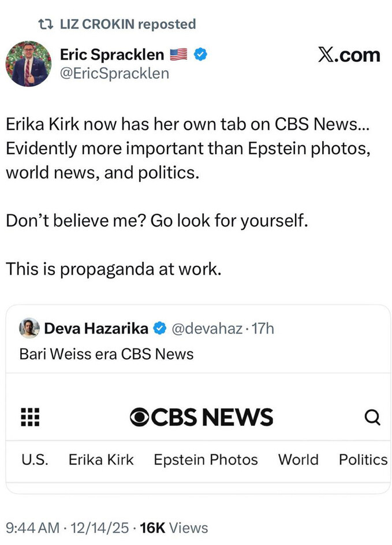Open the @EricSpracklen handle

[x=114, y=73]
